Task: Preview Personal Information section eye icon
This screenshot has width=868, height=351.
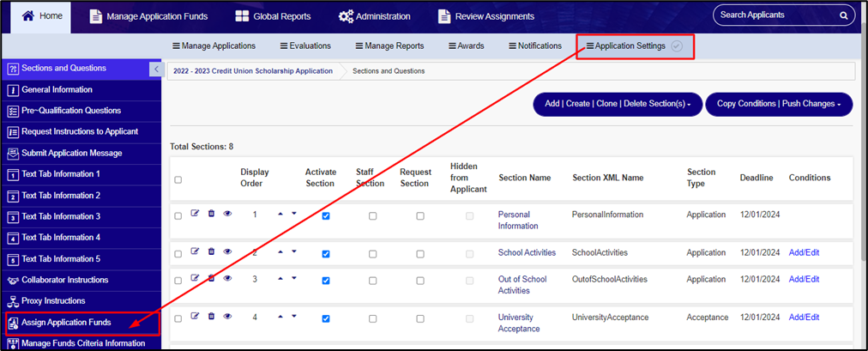Action: (227, 213)
